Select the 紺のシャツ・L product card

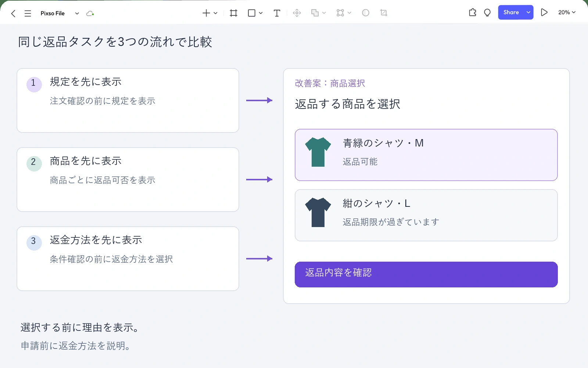(x=426, y=215)
